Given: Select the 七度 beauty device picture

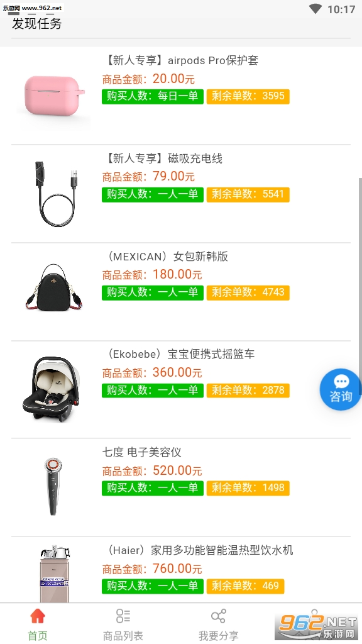Looking at the screenshot, I should pos(53,486).
